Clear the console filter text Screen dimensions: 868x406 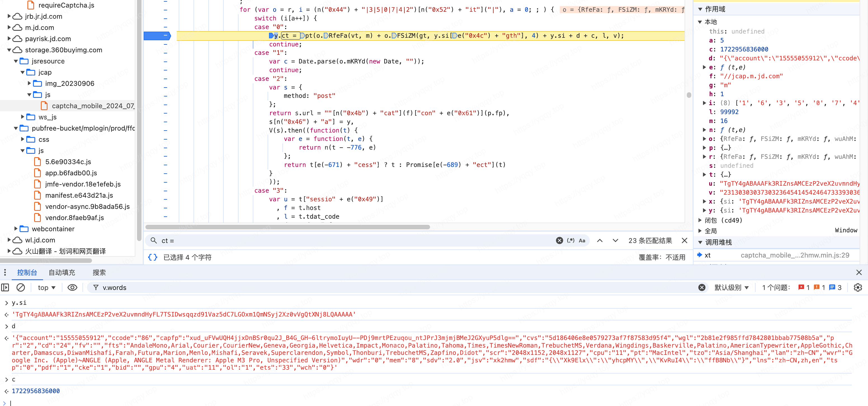pos(702,287)
